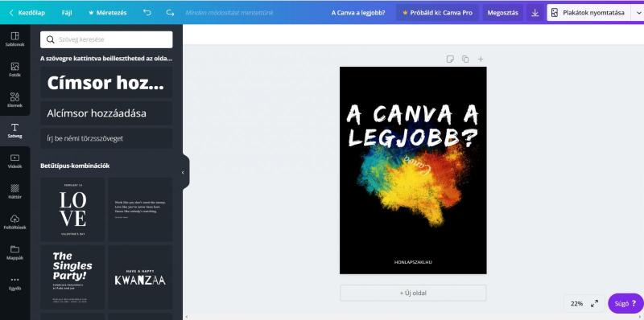This screenshot has width=644, height=320.
Task: Add a new page with Új oldal
Action: point(413,293)
